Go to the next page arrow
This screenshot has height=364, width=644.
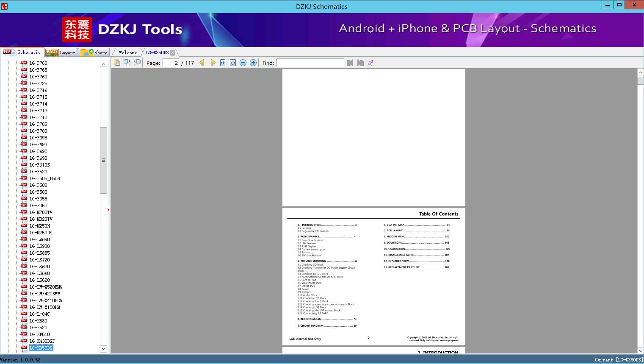213,63
